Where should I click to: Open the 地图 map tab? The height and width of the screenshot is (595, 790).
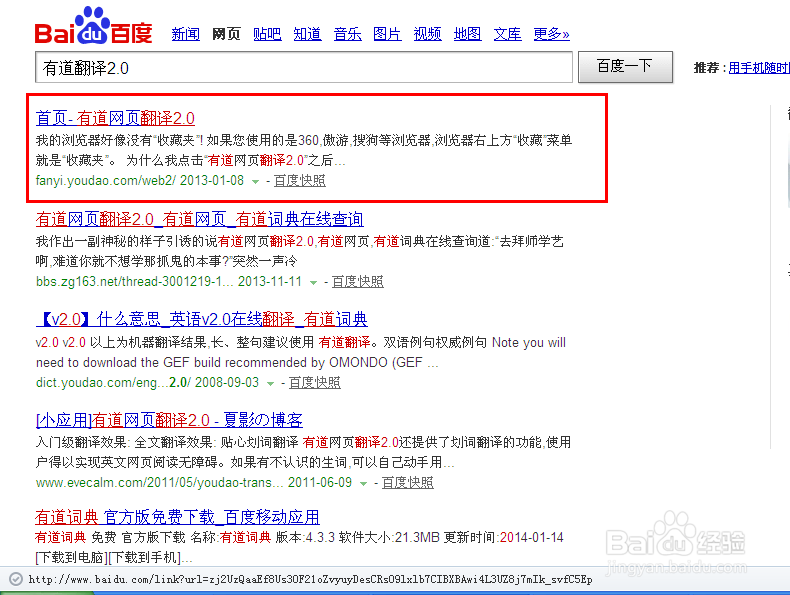(x=468, y=34)
